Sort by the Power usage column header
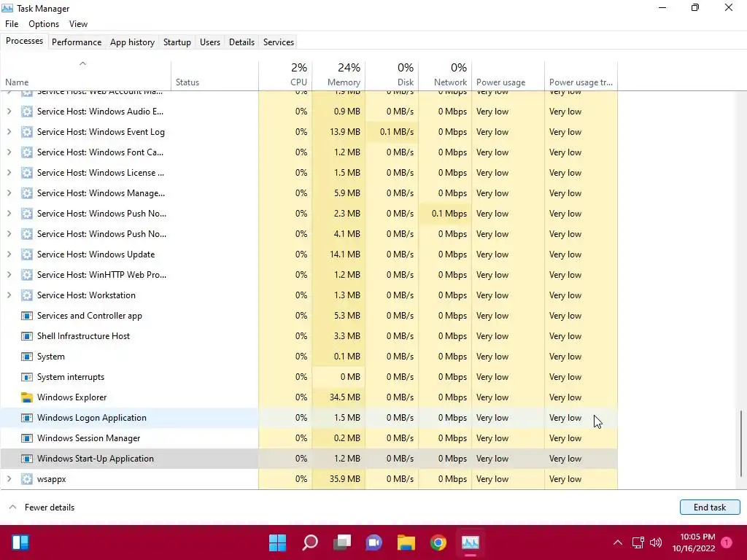This screenshot has height=560, width=747. tap(508, 75)
